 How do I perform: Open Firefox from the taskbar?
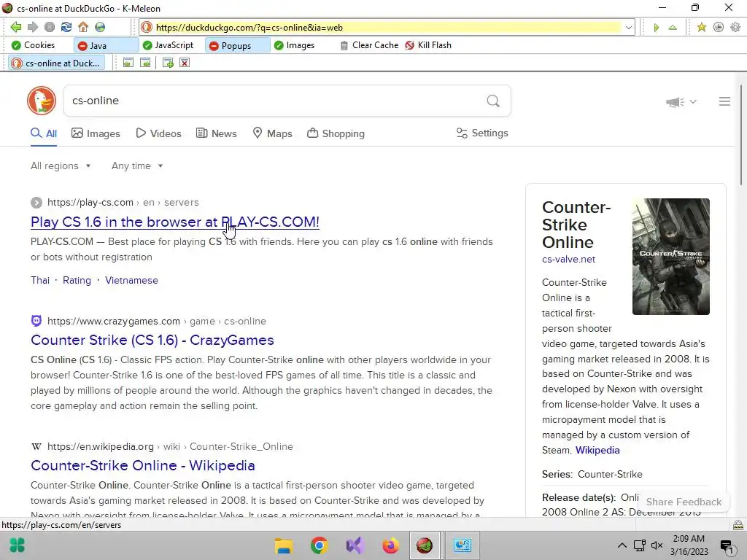pos(391,545)
